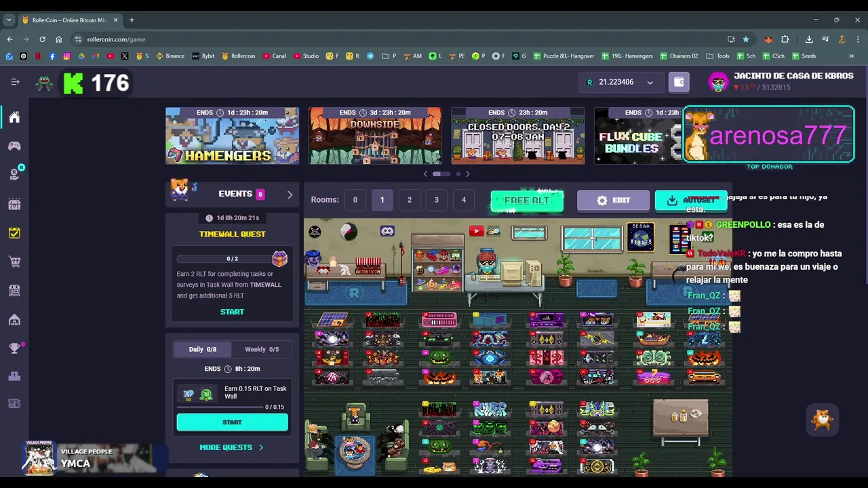The height and width of the screenshot is (488, 868).
Task: Start the Timewall Quest
Action: click(232, 312)
